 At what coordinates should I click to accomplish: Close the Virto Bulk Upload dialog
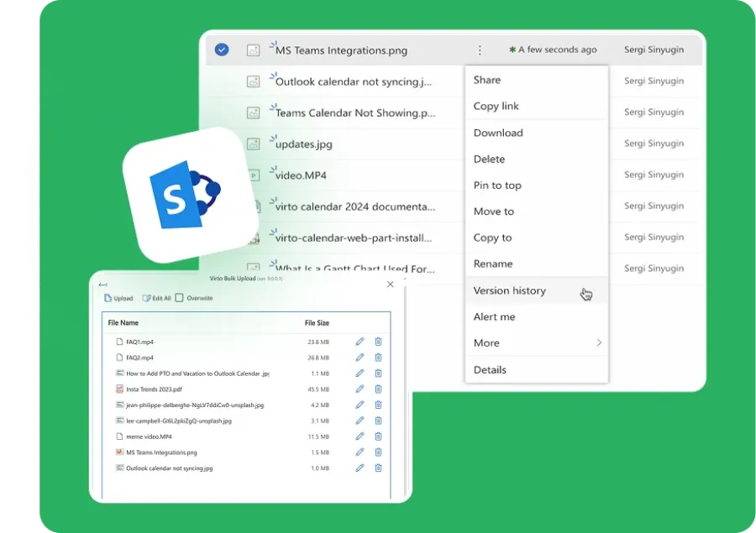(x=391, y=285)
